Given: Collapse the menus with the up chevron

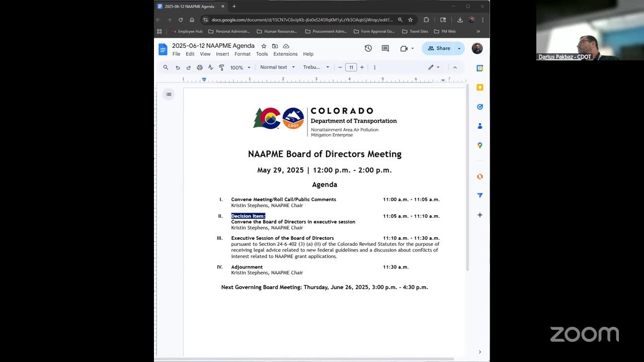Looking at the screenshot, I should point(455,67).
